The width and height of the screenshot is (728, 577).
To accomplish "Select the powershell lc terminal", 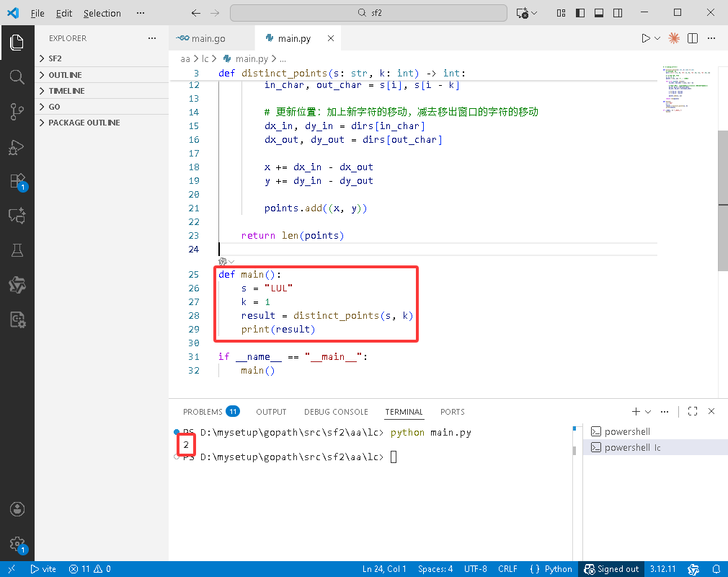I will click(655, 447).
